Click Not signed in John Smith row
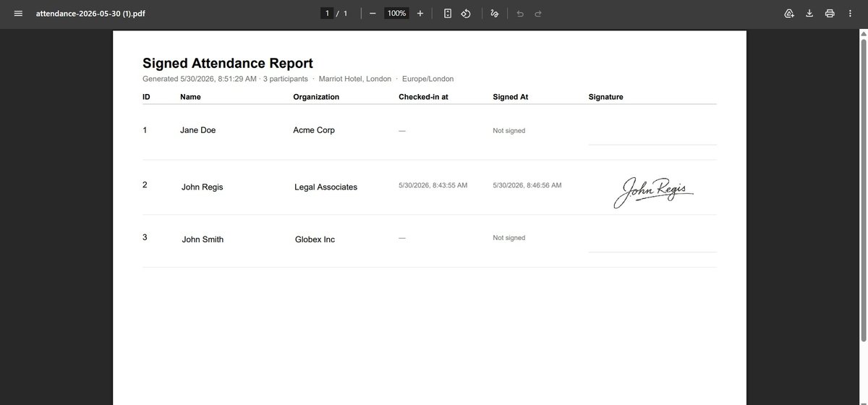868x405 pixels. point(509,238)
